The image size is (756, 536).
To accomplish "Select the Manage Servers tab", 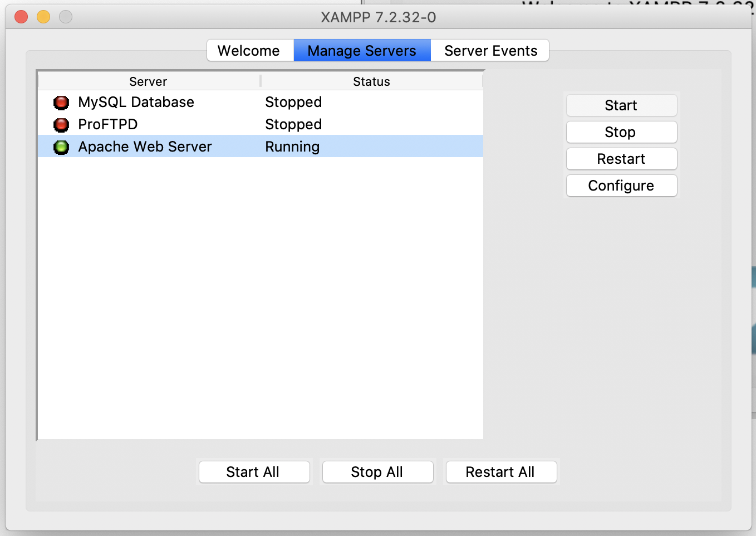I will pos(362,51).
